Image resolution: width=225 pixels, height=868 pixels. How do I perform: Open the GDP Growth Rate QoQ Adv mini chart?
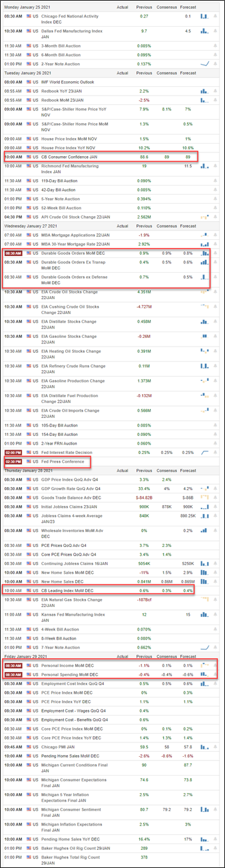(x=205, y=488)
